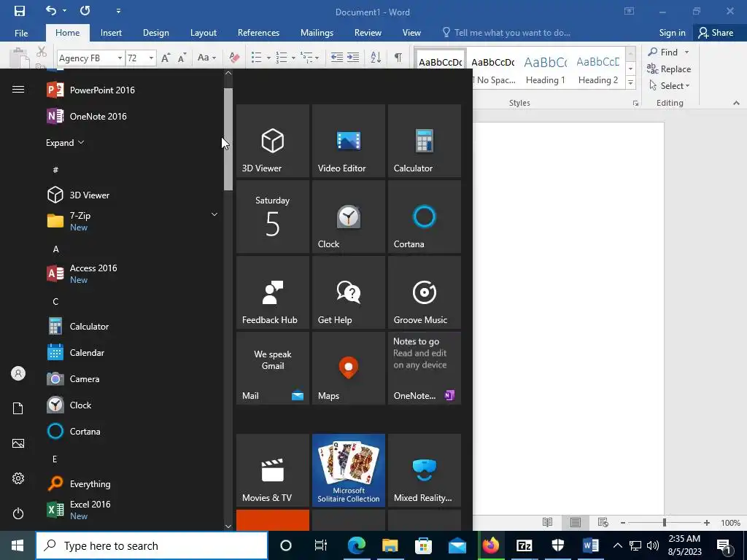
Task: Click Start menu app list scrollbar
Action: (228, 139)
